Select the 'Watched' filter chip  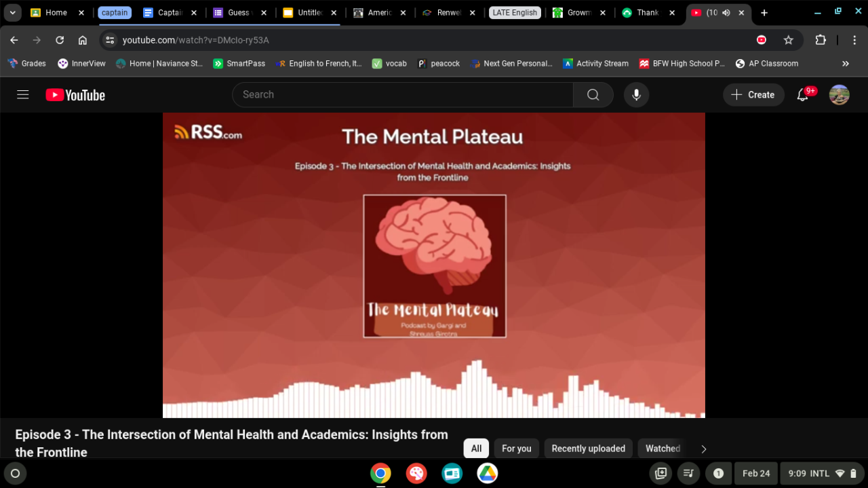663,449
